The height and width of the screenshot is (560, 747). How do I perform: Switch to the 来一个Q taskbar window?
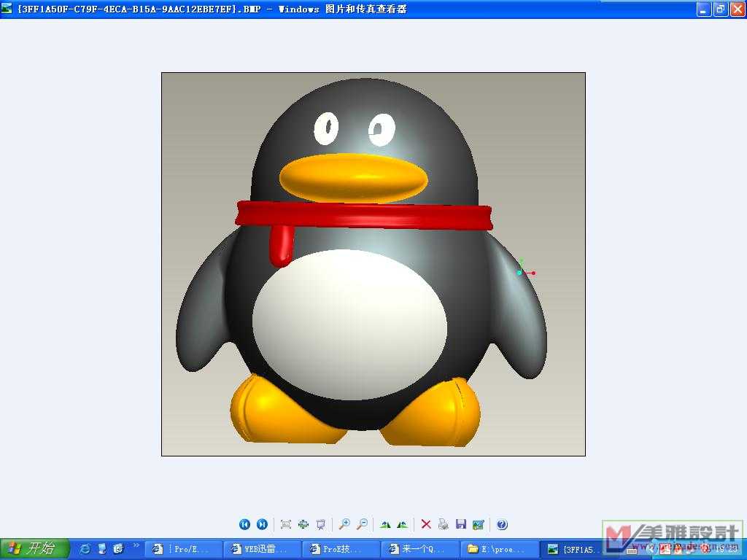(421, 549)
